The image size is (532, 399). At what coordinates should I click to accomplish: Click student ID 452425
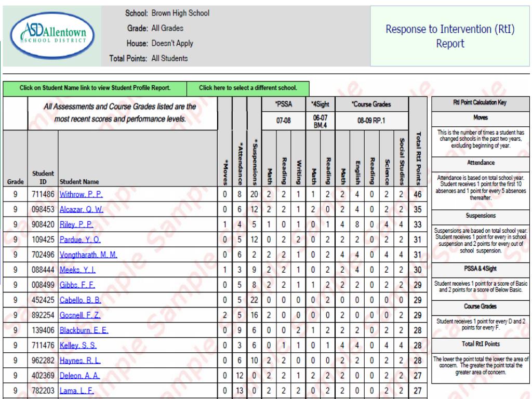[43, 300]
